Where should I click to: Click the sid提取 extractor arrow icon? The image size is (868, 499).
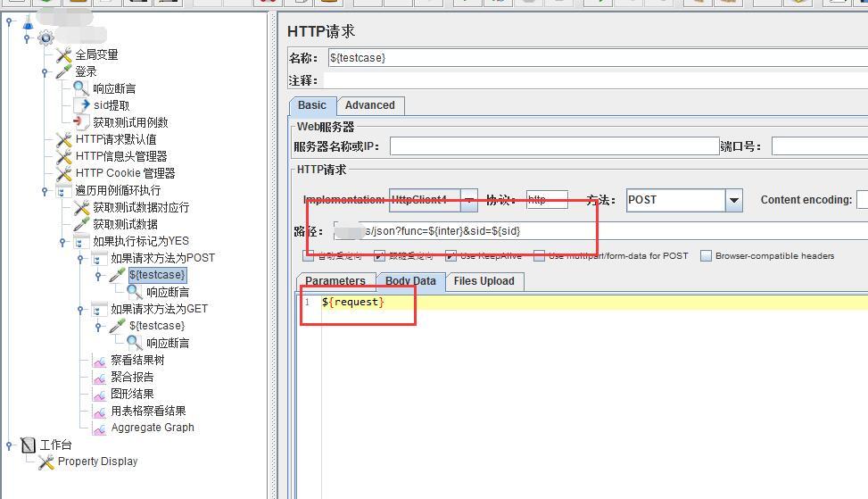point(84,104)
